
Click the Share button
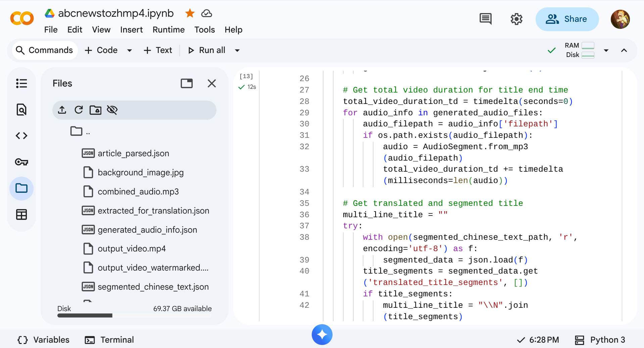[567, 19]
